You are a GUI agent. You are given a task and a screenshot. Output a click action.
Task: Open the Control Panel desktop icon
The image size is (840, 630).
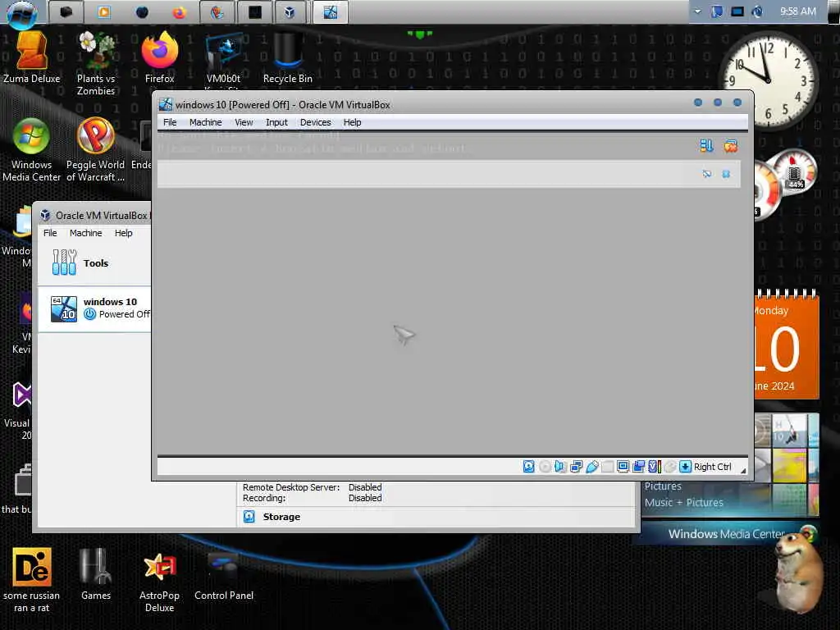pos(224,576)
